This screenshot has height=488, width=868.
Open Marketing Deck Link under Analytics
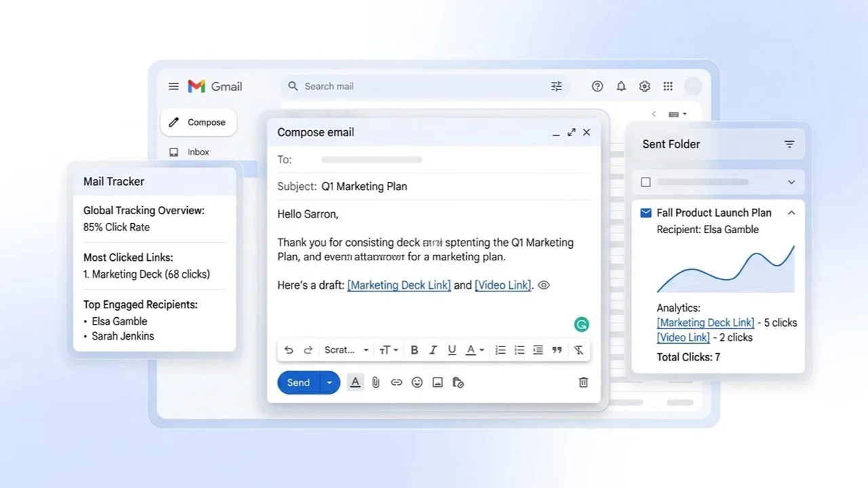click(x=705, y=323)
